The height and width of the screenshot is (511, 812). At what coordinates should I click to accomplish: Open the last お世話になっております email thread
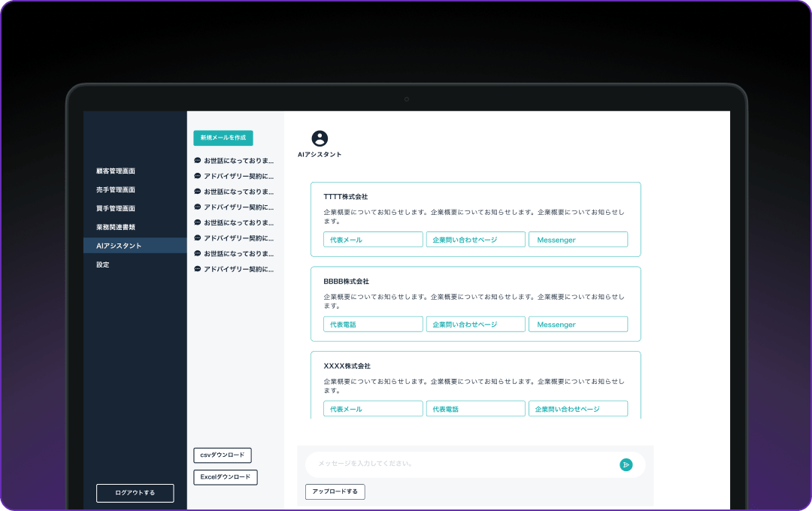pos(237,253)
